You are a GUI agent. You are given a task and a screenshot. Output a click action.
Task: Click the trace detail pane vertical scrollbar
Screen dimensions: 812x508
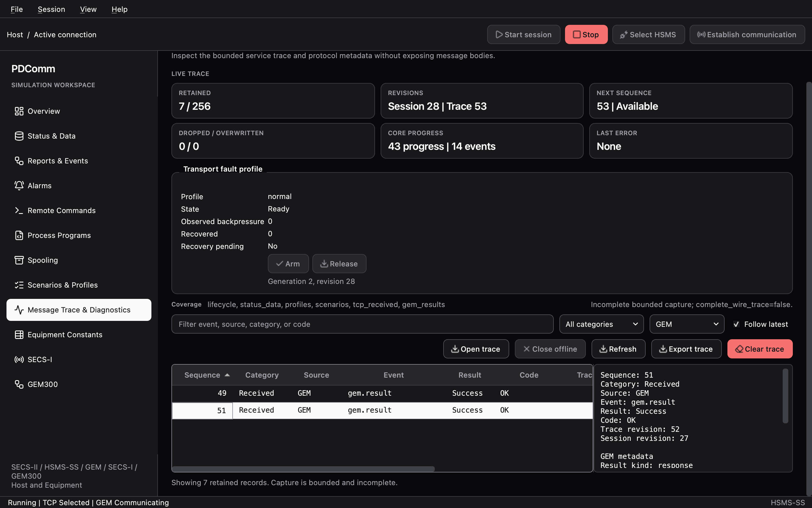click(785, 396)
